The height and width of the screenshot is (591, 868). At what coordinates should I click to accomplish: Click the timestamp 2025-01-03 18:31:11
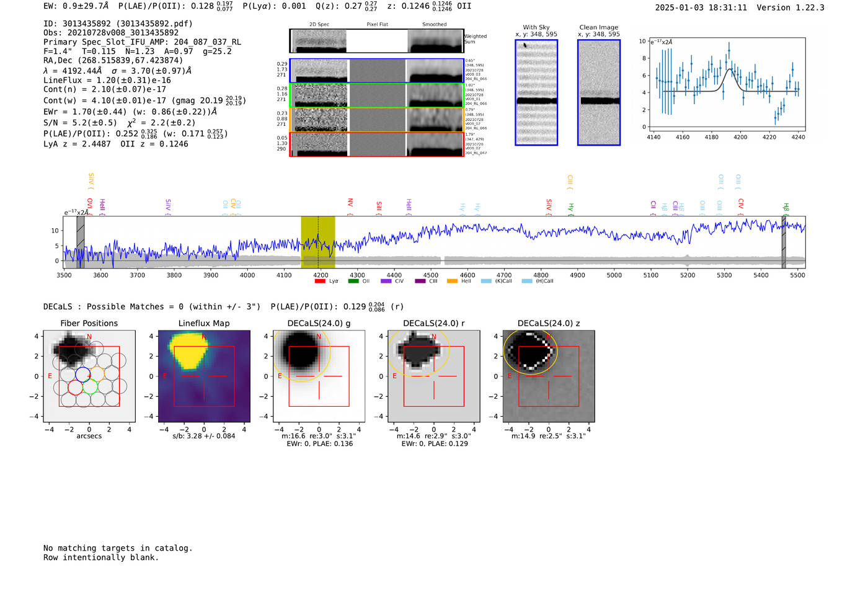click(701, 7)
